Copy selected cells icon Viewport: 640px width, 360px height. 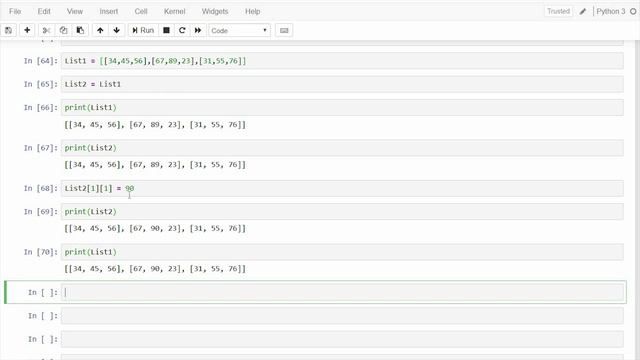pos(63,31)
